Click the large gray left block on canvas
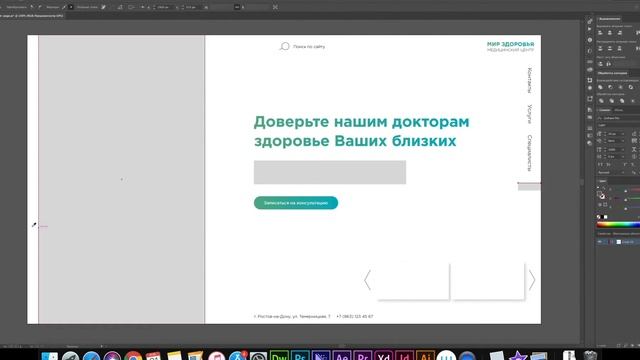The width and height of the screenshot is (640, 360). point(122,179)
